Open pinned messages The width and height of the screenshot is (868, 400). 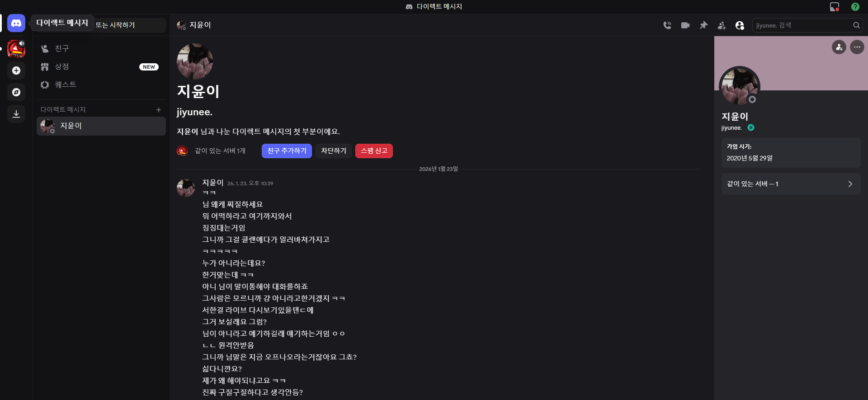point(703,25)
